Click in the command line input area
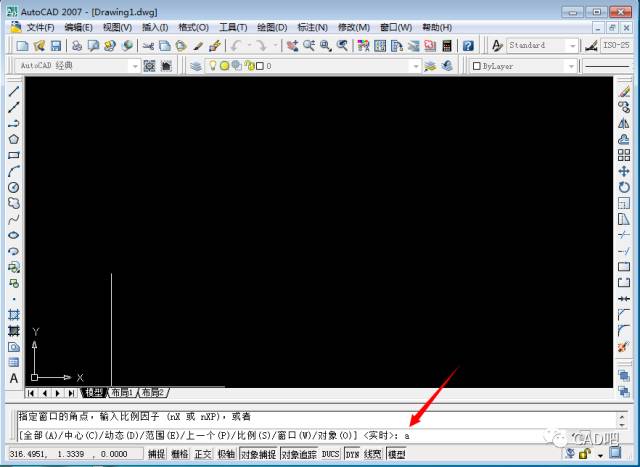This screenshot has height=467, width=640. coord(500,435)
